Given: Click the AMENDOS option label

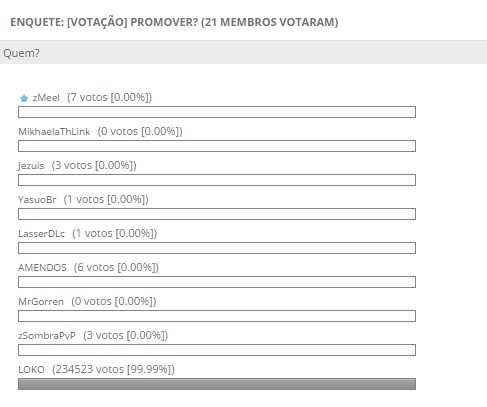Looking at the screenshot, I should tap(42, 268).
